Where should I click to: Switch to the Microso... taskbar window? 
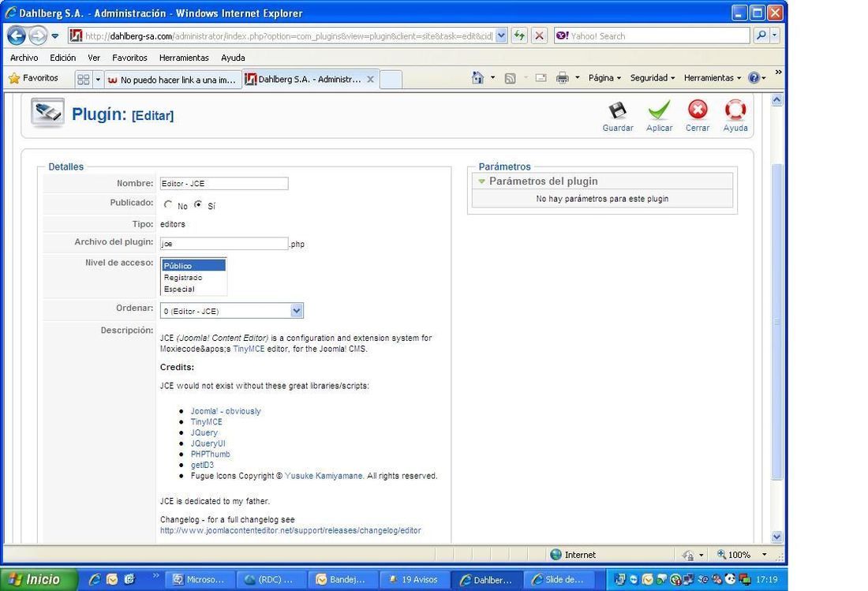point(200,579)
